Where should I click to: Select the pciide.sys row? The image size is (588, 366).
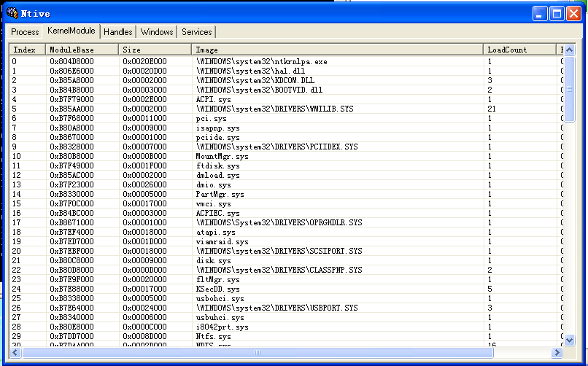coord(286,137)
